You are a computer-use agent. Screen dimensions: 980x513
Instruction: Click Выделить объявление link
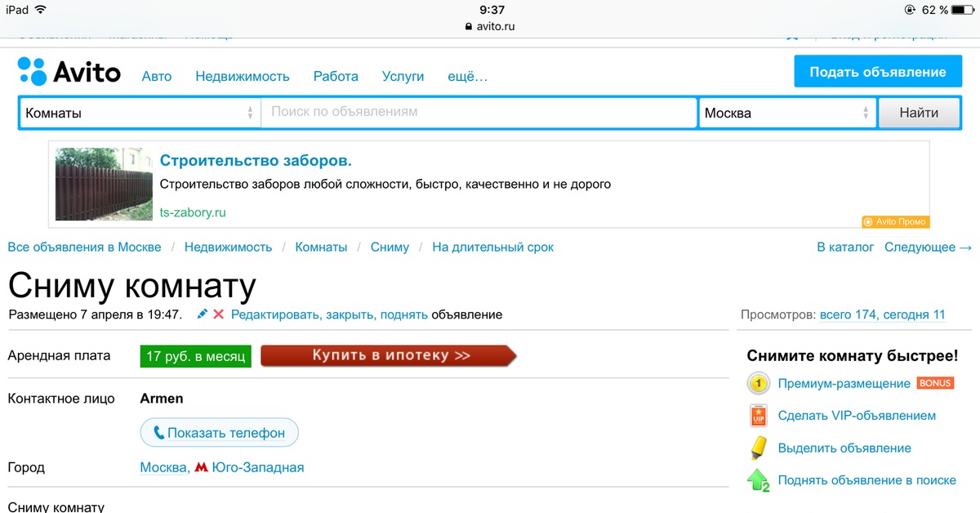click(x=844, y=448)
